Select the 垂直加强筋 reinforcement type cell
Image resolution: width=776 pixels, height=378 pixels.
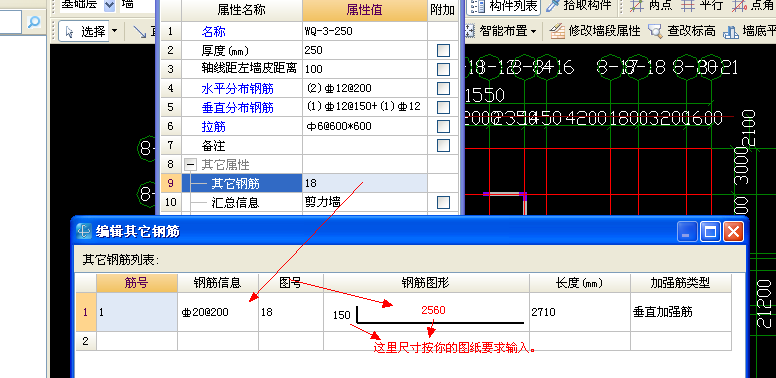click(x=680, y=312)
